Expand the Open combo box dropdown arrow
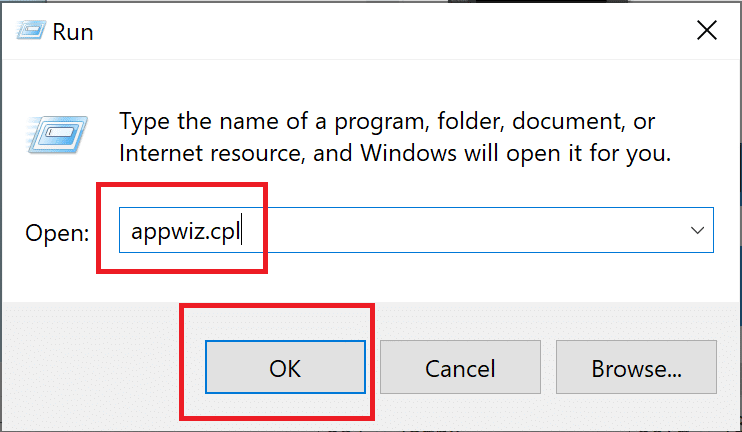The width and height of the screenshot is (742, 432). pos(698,231)
